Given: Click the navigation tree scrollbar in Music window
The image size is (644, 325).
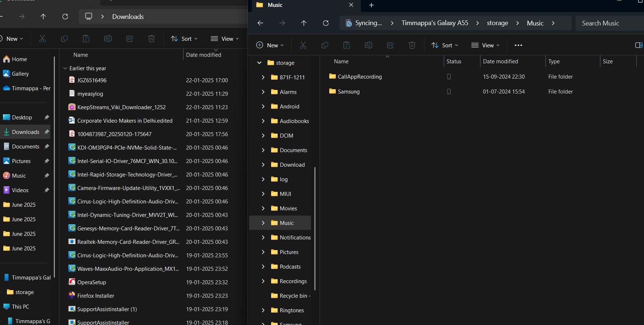Looking at the screenshot, I should (x=315, y=229).
